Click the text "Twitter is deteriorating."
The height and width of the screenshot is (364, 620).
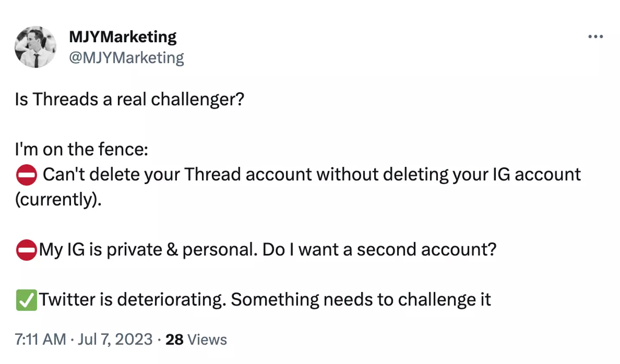coord(133,299)
